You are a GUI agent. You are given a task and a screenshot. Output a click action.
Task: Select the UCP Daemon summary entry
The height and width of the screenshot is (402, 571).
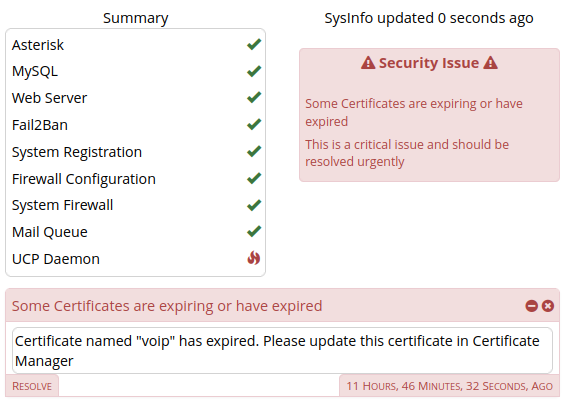click(x=135, y=259)
